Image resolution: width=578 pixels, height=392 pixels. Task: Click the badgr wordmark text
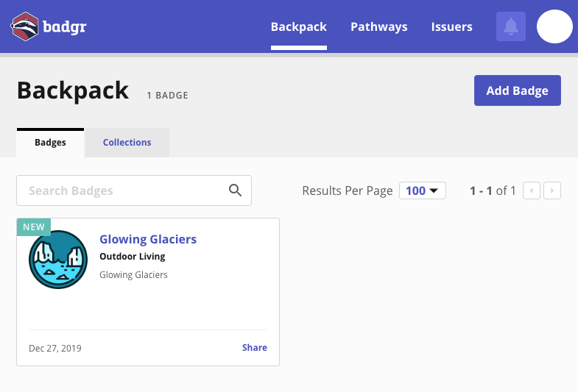pyautogui.click(x=64, y=27)
